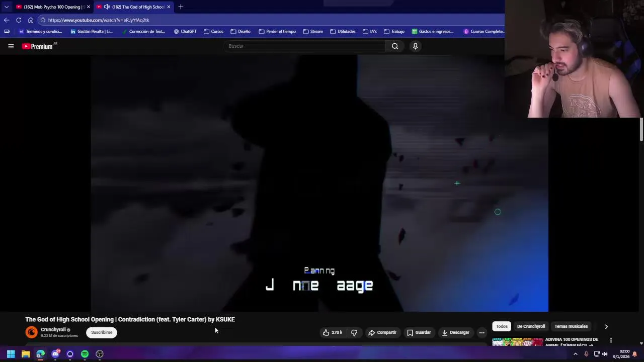Subscribe to Crunchyroll with the Suscribirse button
The width and height of the screenshot is (644, 362).
coord(102,332)
